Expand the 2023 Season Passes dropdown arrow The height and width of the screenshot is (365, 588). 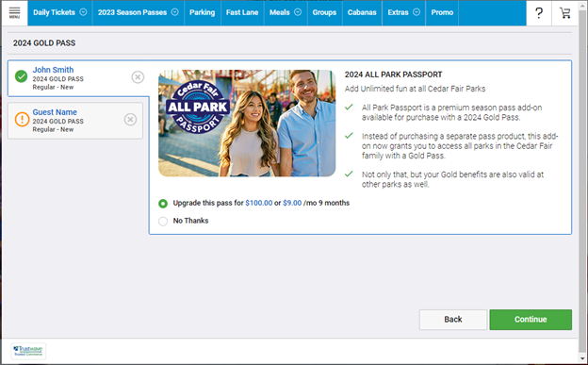click(174, 12)
